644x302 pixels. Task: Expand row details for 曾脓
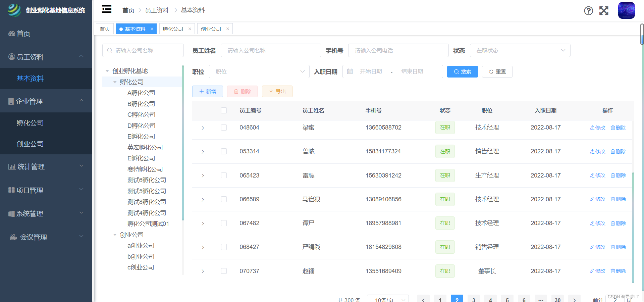203,152
